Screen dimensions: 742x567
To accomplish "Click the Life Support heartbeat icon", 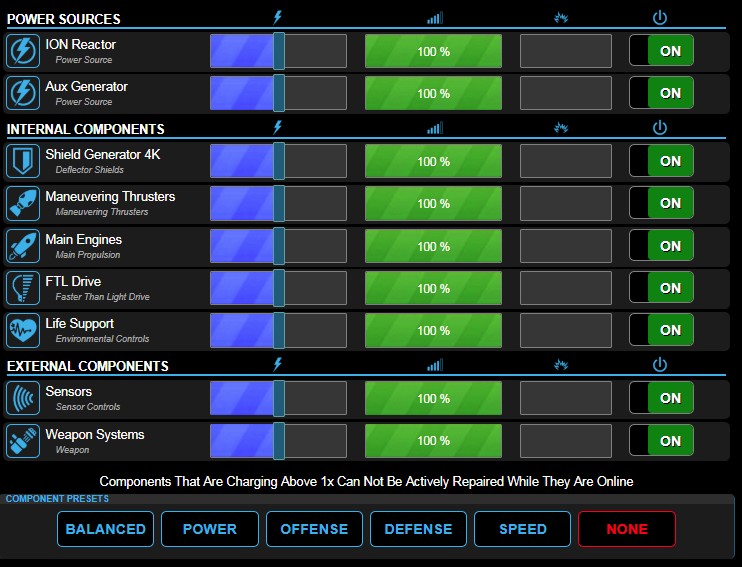I will (22, 330).
